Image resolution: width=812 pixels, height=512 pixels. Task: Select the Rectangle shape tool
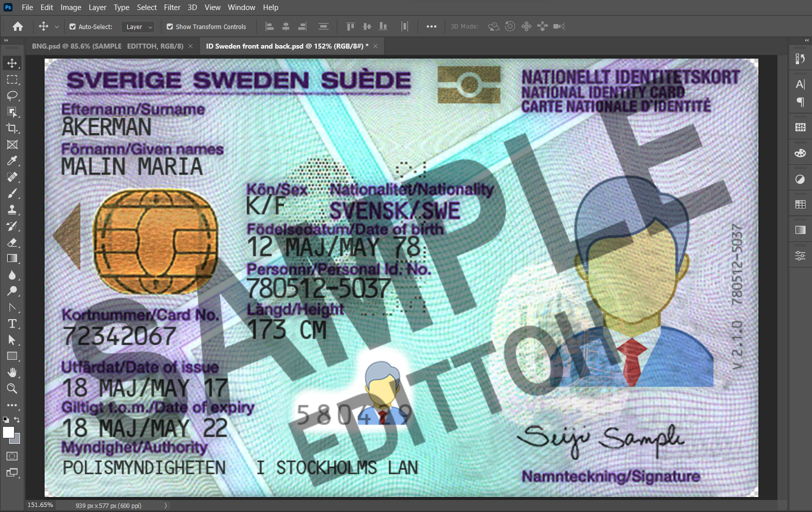[12, 356]
